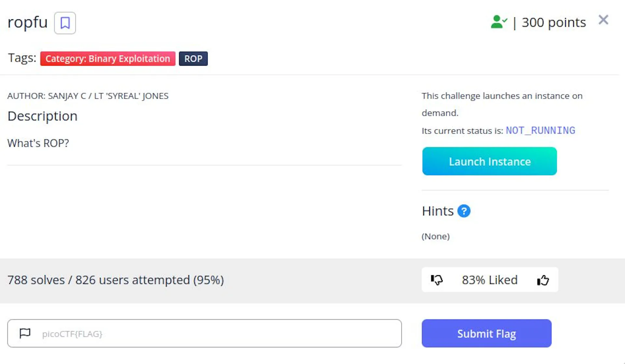Launch the challenge instance

click(x=489, y=161)
